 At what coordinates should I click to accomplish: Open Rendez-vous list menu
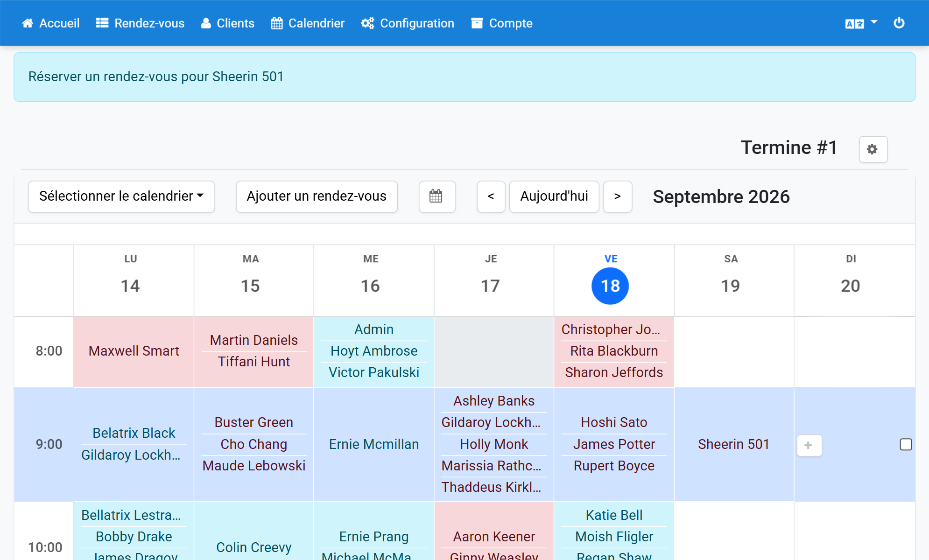click(141, 23)
